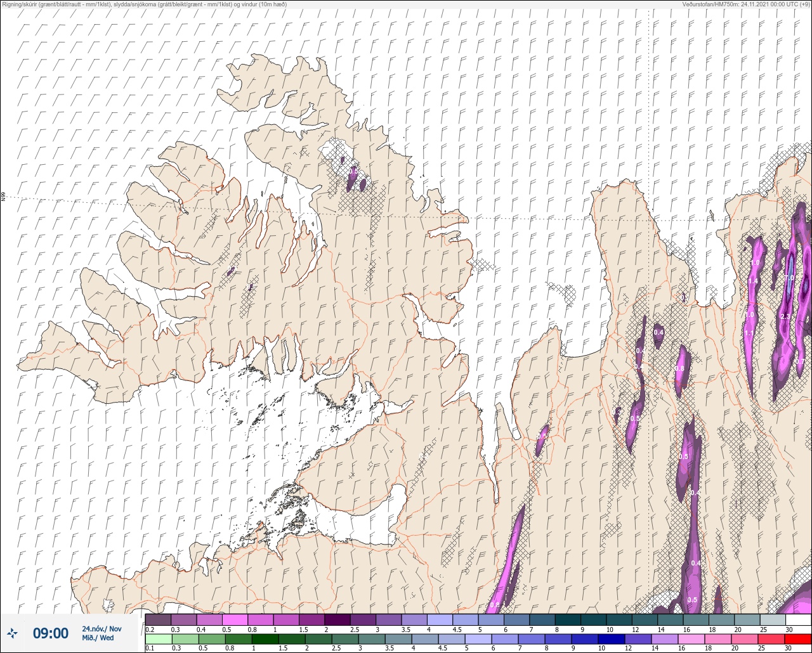
Task: Click upper legend swatch between 0.2 and 0.3
Action: (x=158, y=619)
